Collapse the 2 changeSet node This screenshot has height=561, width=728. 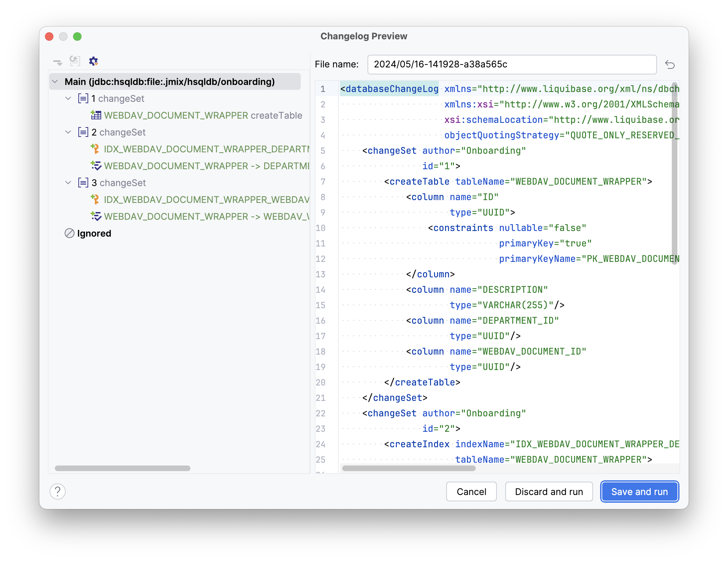click(69, 132)
